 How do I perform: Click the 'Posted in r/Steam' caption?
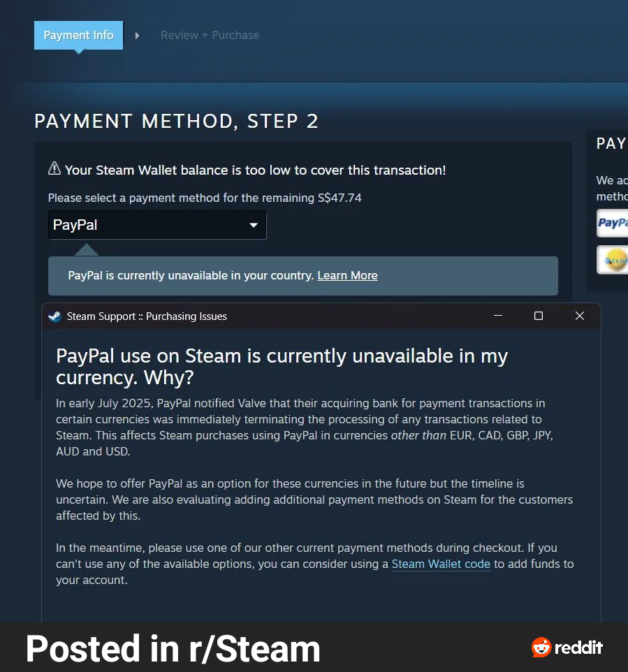173,648
